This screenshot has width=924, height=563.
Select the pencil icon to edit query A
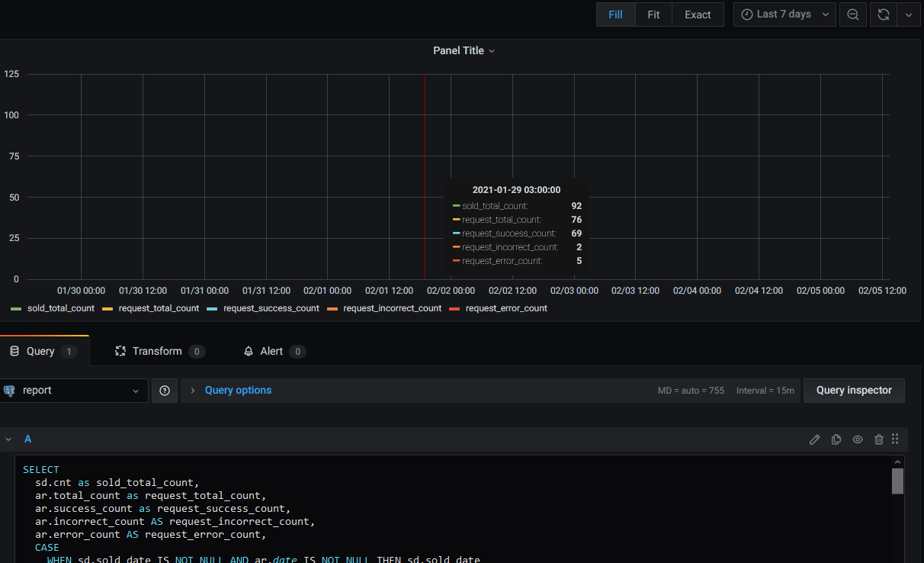click(814, 439)
